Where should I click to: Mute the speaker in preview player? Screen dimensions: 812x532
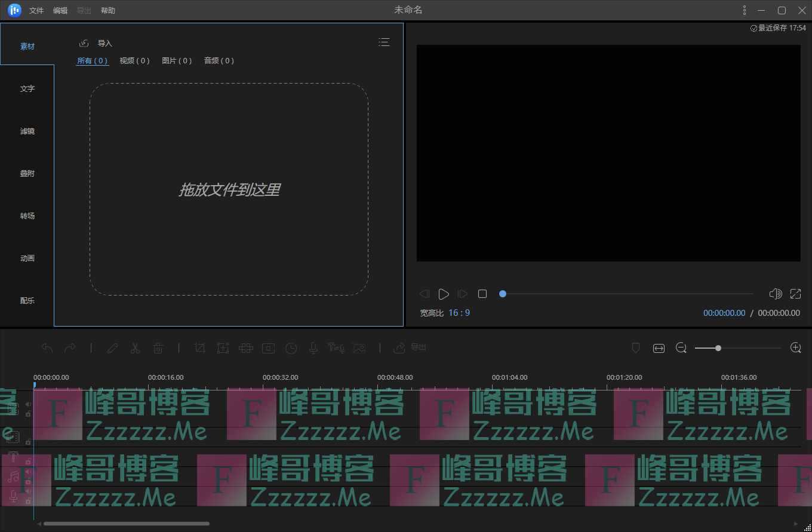[775, 294]
